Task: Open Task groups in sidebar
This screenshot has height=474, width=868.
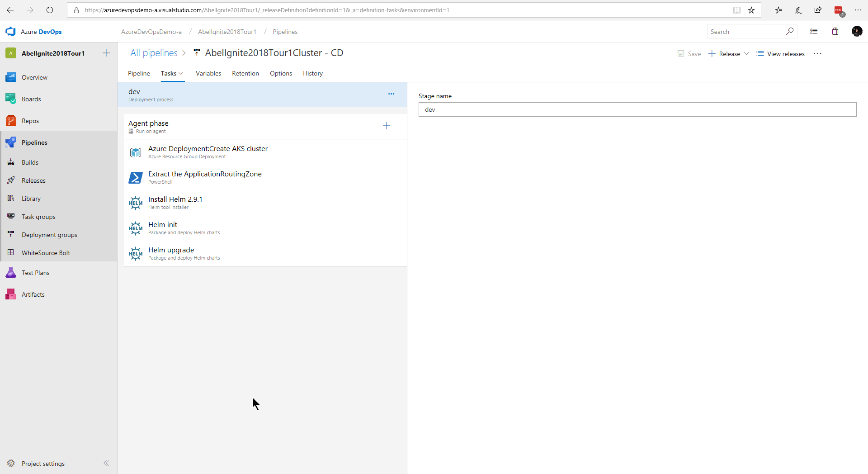Action: 38,217
